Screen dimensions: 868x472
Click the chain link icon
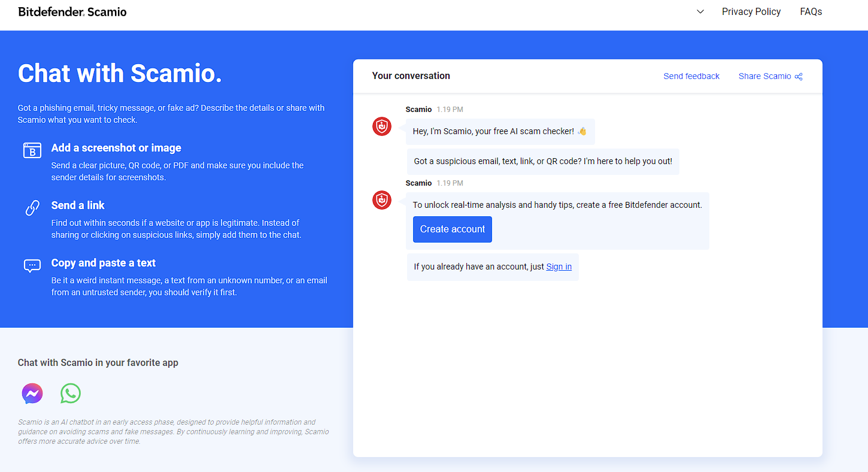32,208
